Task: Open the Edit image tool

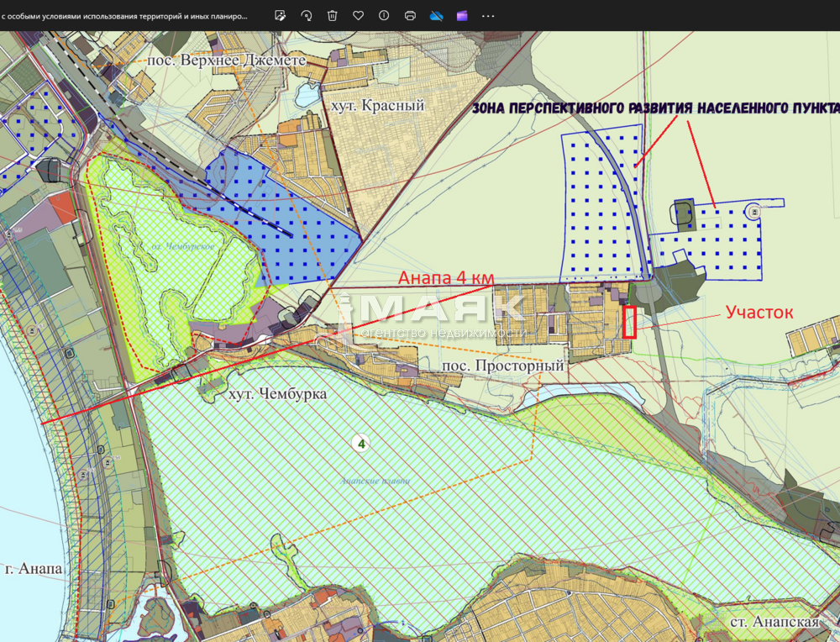Action: (x=281, y=15)
